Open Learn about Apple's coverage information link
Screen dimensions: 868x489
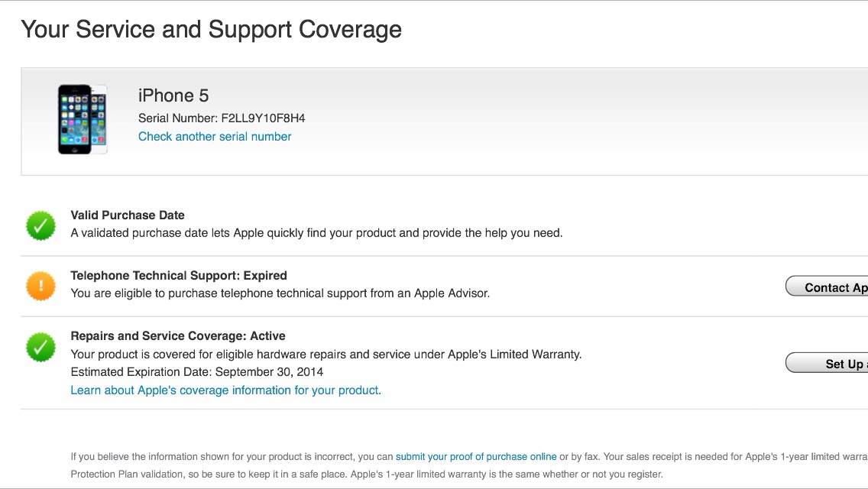point(226,390)
